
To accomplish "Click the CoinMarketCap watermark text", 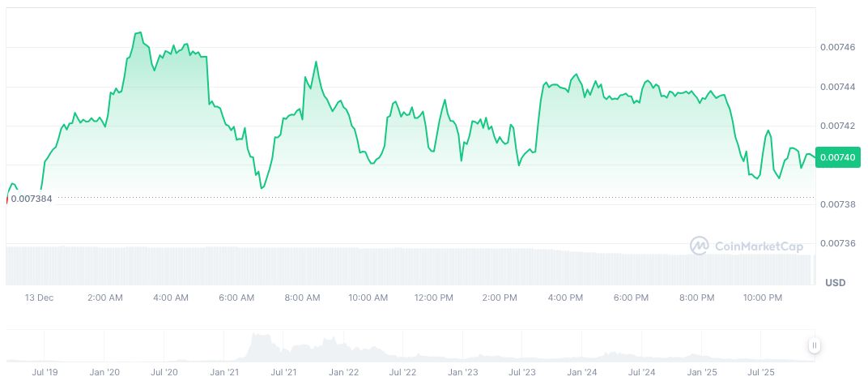I will pos(758,246).
